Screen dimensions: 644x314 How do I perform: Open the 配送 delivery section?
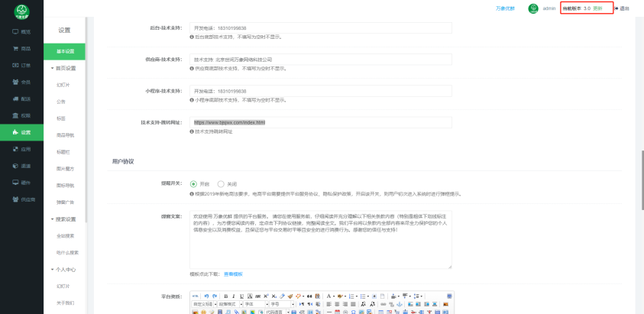point(21,99)
